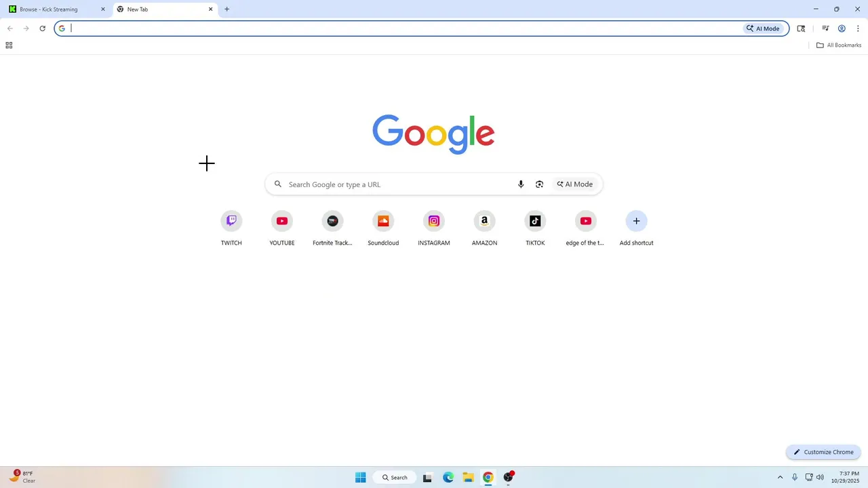Open the Chrome three-dot menu
This screenshot has width=868, height=488.
[x=858, y=28]
